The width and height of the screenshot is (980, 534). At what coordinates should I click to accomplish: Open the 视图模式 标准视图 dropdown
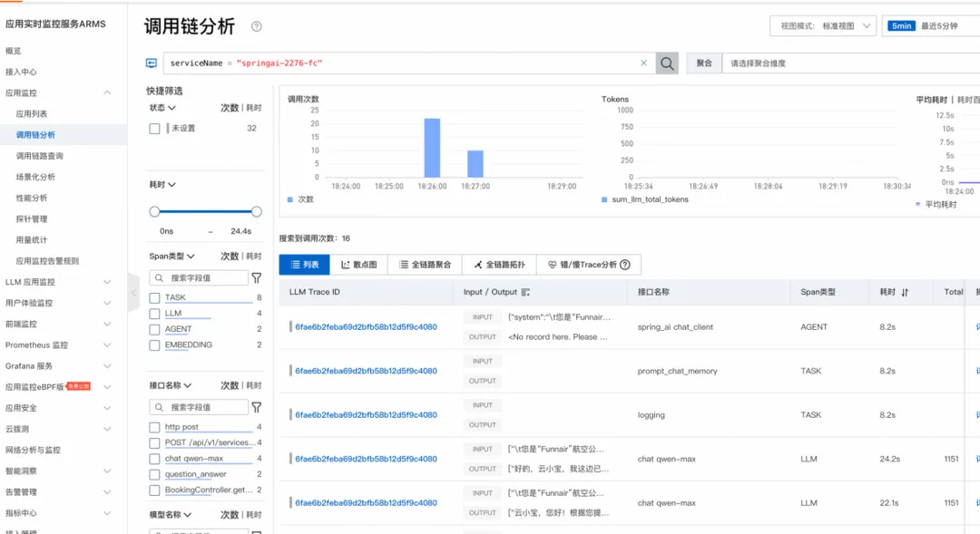(823, 26)
